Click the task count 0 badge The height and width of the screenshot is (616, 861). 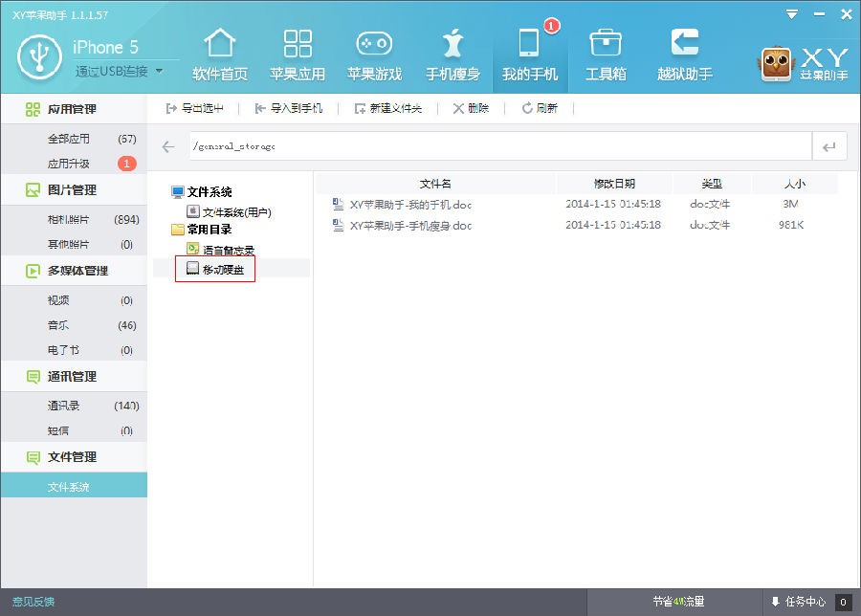(x=843, y=603)
